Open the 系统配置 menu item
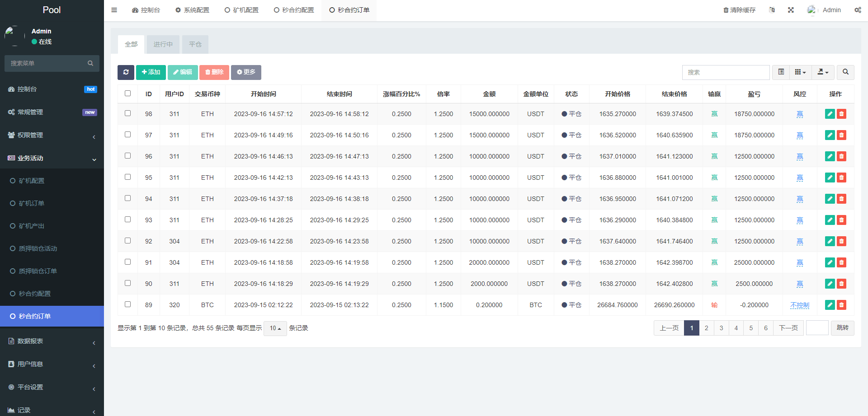Image resolution: width=868 pixels, height=416 pixels. [x=192, y=9]
